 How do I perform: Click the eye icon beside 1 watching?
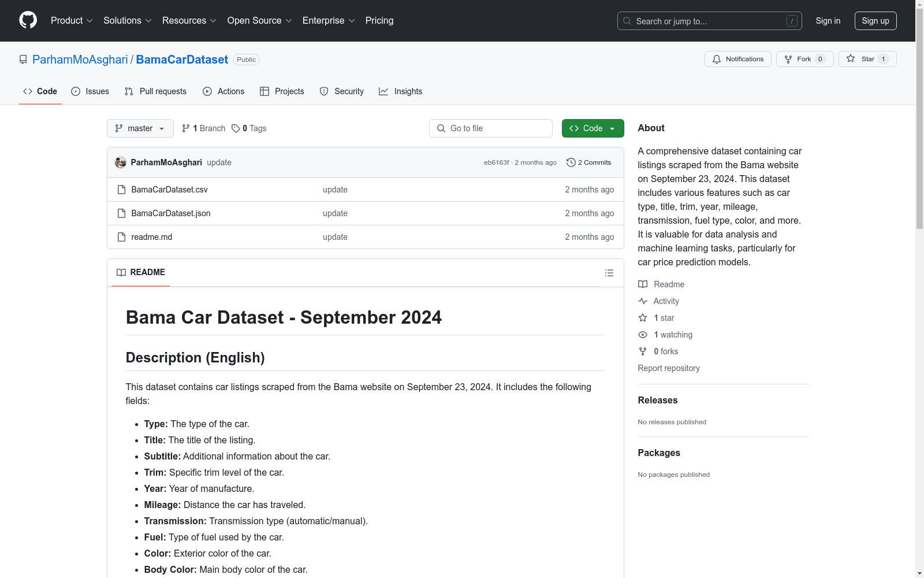pyautogui.click(x=643, y=335)
